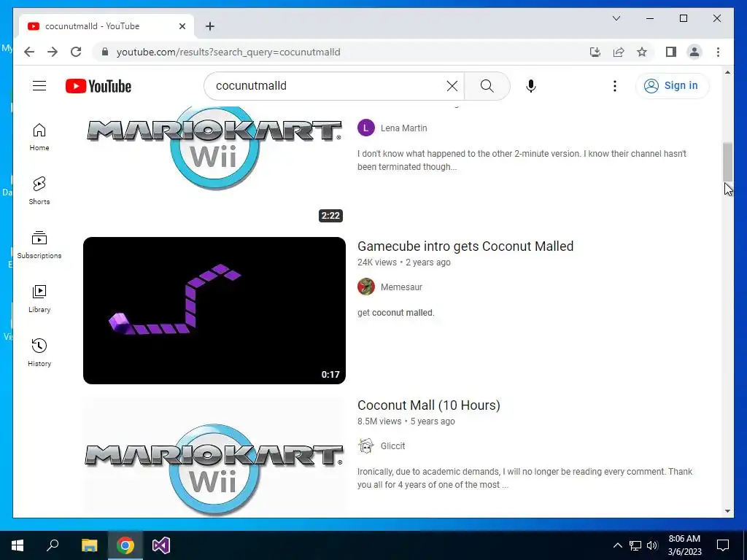
Task: Click the address bar URL
Action: tap(228, 52)
